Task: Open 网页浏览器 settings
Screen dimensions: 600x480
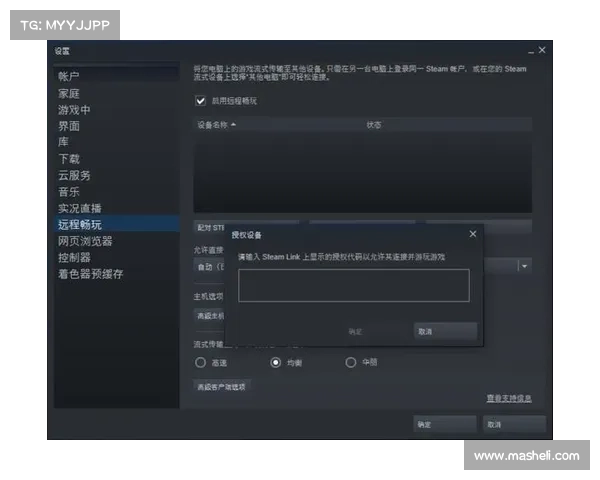Action: pyautogui.click(x=116, y=241)
